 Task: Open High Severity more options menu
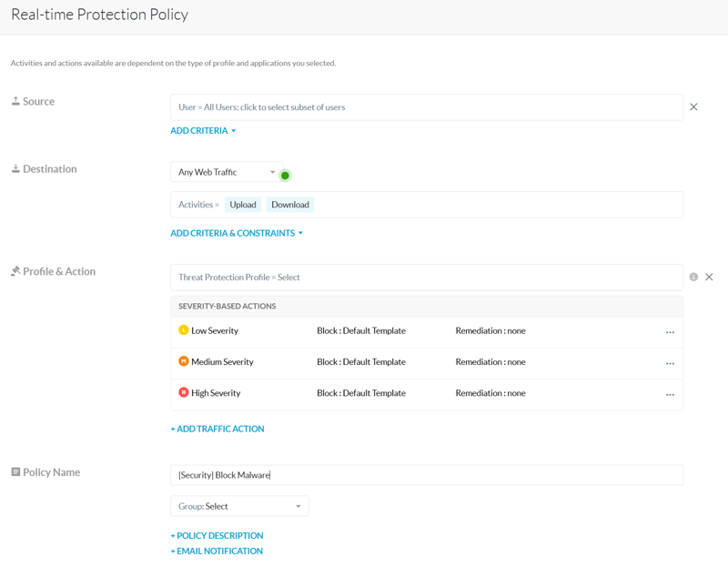(670, 394)
